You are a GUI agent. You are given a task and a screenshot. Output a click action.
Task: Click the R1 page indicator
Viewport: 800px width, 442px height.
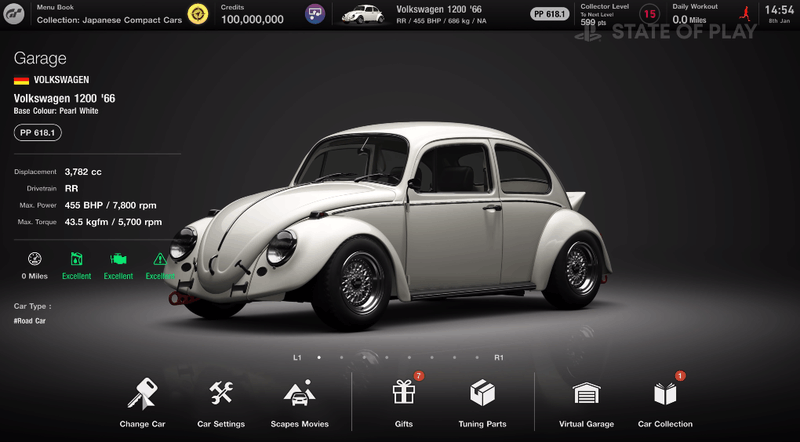click(499, 358)
